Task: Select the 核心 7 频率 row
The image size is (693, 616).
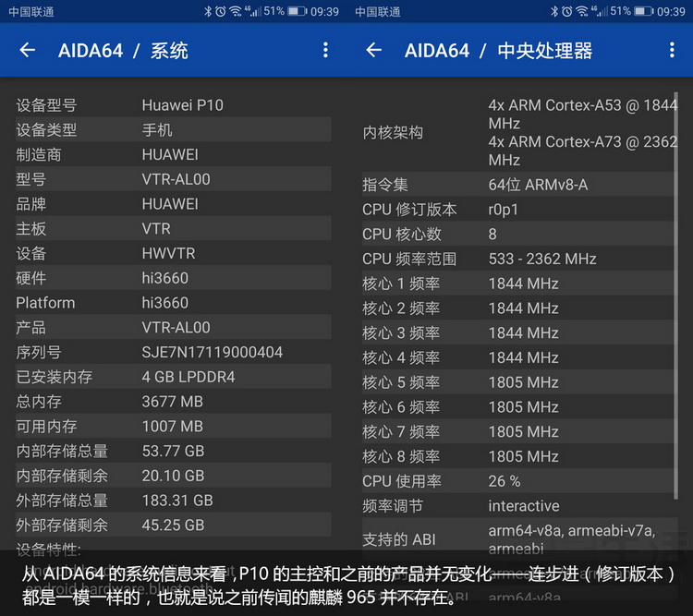Action: tap(519, 431)
